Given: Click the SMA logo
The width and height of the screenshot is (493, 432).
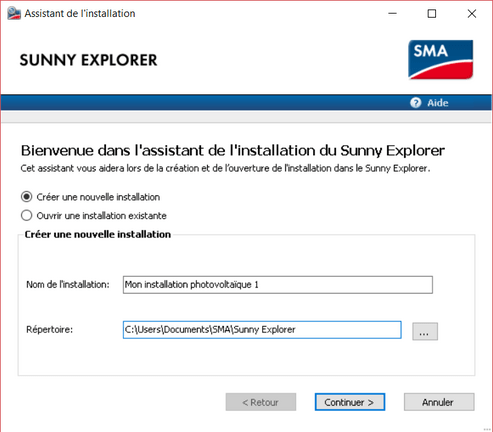Looking at the screenshot, I should [x=440, y=60].
